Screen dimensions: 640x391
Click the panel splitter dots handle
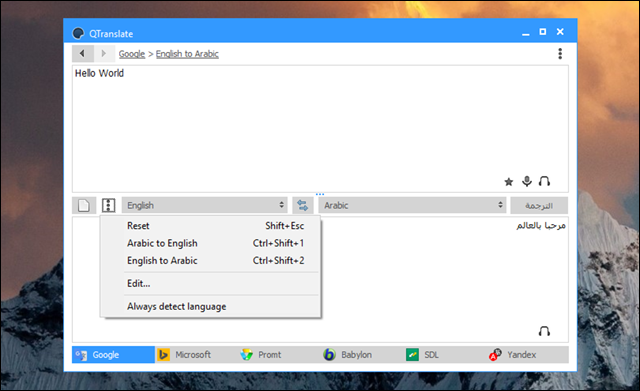pos(320,194)
